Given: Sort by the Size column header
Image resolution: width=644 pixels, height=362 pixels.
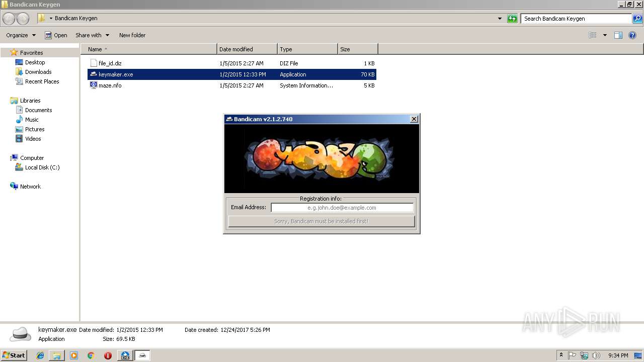Looking at the screenshot, I should click(x=358, y=49).
